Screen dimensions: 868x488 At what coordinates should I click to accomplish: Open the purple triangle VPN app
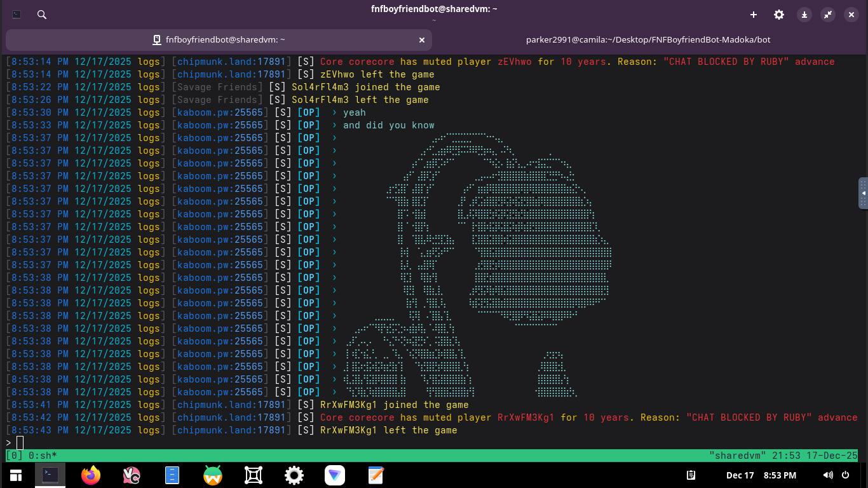(334, 475)
